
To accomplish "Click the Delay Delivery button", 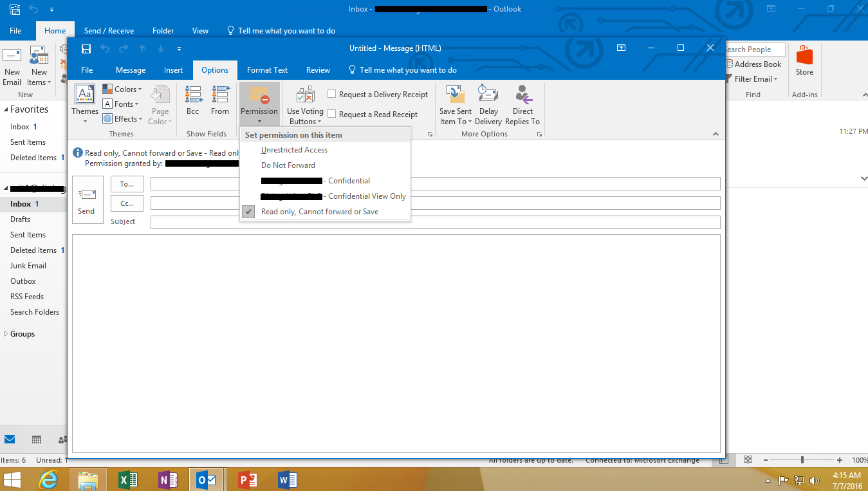I will pyautogui.click(x=488, y=106).
